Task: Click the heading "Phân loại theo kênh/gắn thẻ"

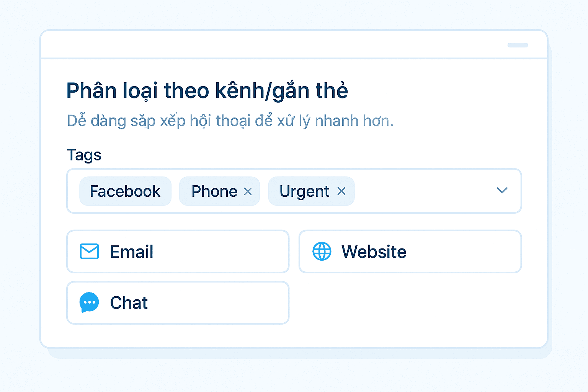Action: (x=207, y=91)
